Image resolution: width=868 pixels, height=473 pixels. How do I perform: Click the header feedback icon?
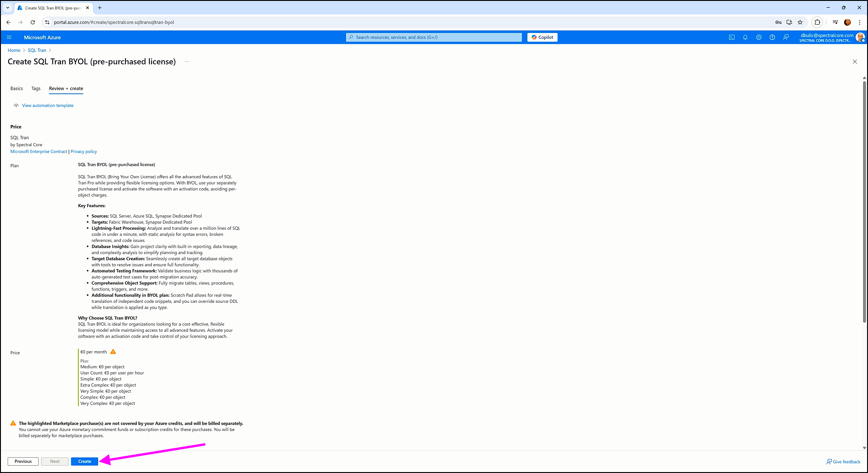(x=786, y=37)
